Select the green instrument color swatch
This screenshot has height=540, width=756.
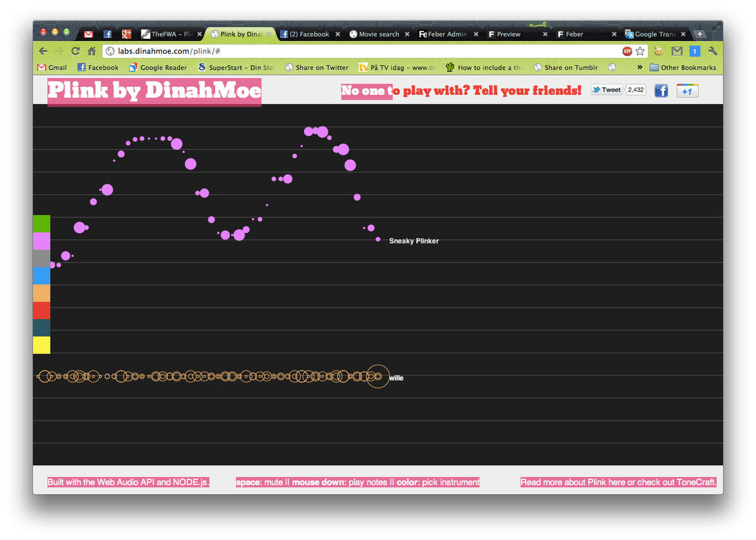click(x=41, y=224)
